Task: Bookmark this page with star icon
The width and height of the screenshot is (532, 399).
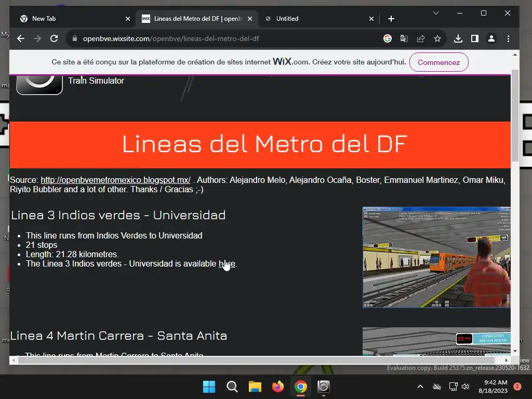Action: pyautogui.click(x=437, y=38)
